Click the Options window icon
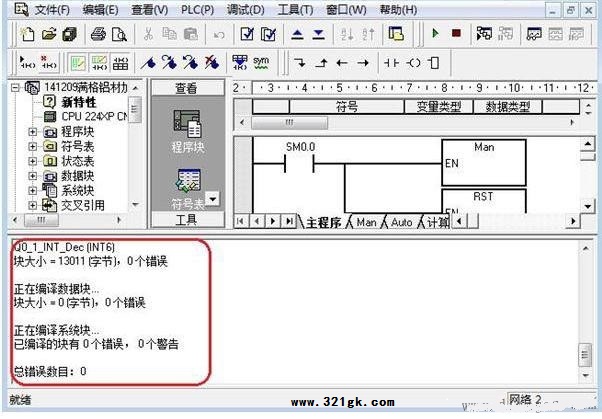The image size is (602, 419). tap(396, 34)
